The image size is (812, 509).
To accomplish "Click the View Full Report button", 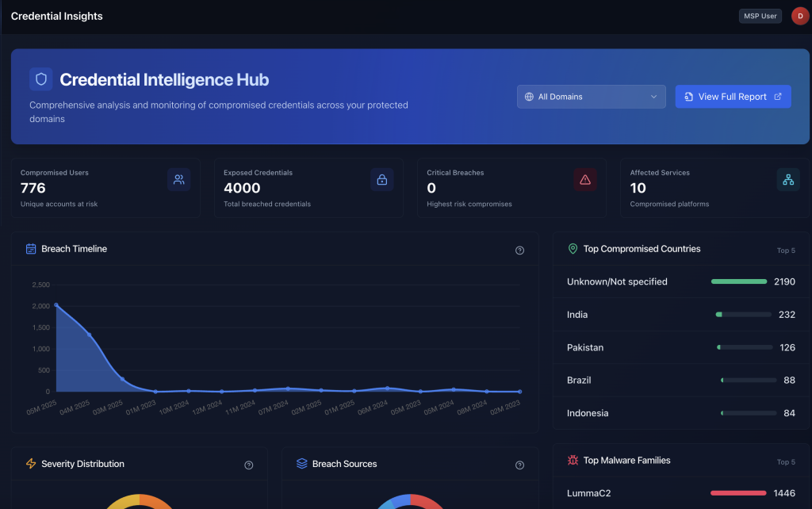I will [x=733, y=97].
